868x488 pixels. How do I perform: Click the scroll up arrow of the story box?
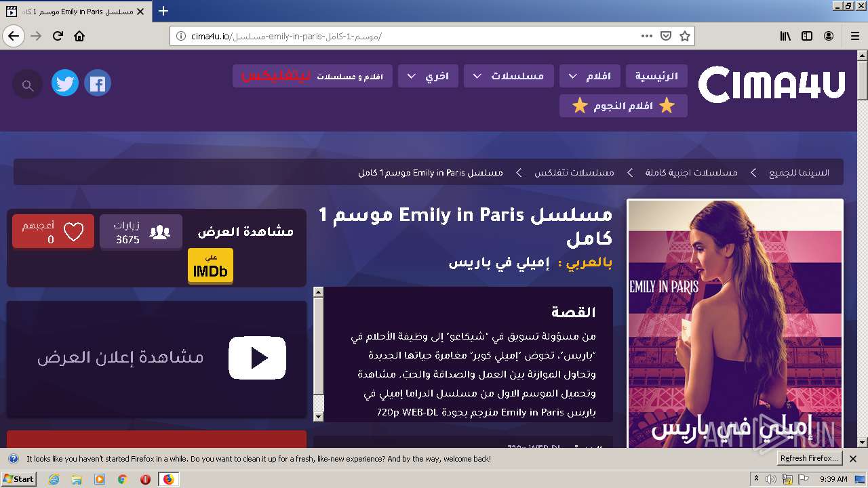[318, 292]
